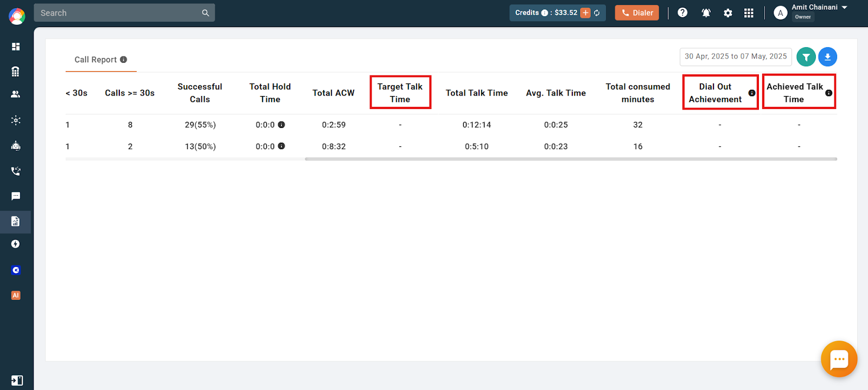Open the date range 30 Apr to 07 May picker
Screen dimensions: 868x390
(x=736, y=56)
